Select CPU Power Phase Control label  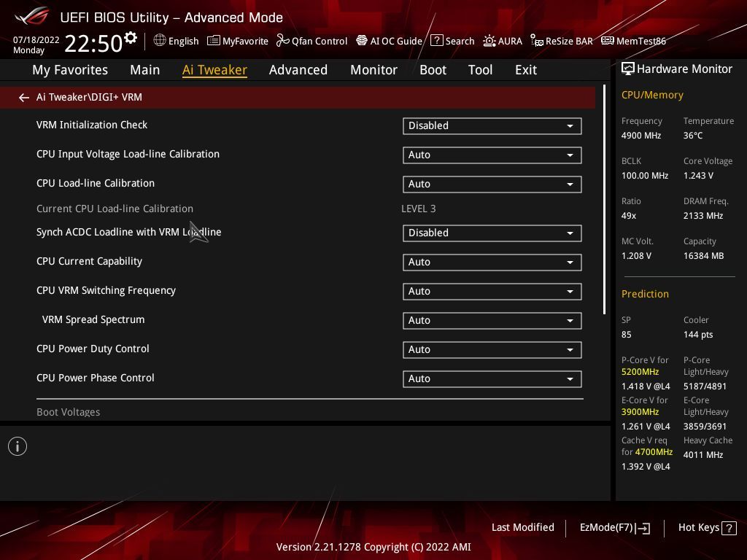tap(96, 378)
